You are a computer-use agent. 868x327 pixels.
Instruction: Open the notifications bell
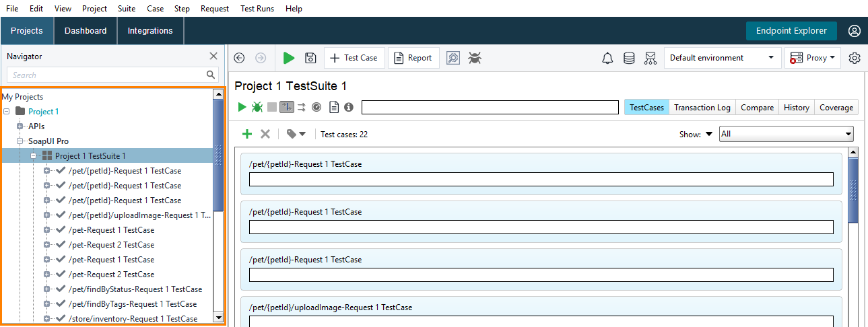click(607, 58)
